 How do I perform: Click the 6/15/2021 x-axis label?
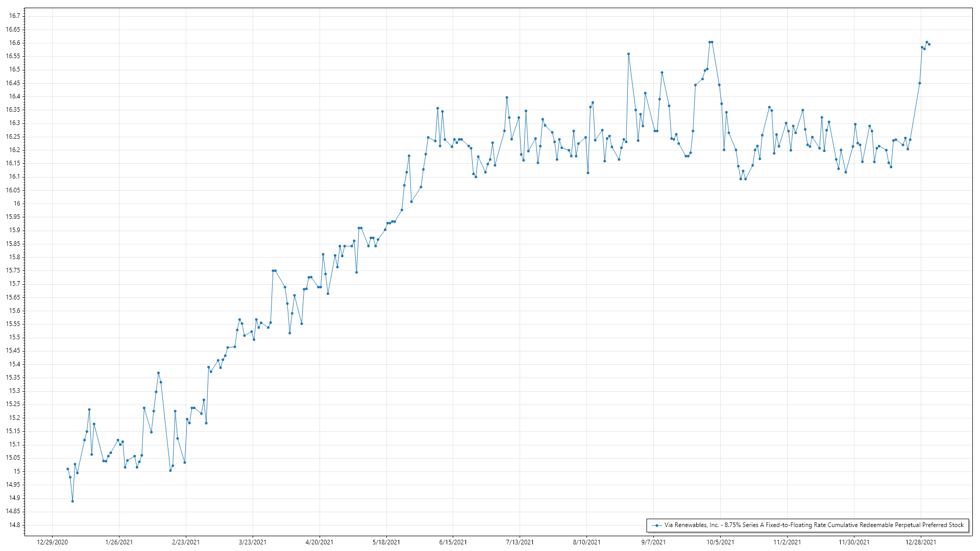coord(453,542)
